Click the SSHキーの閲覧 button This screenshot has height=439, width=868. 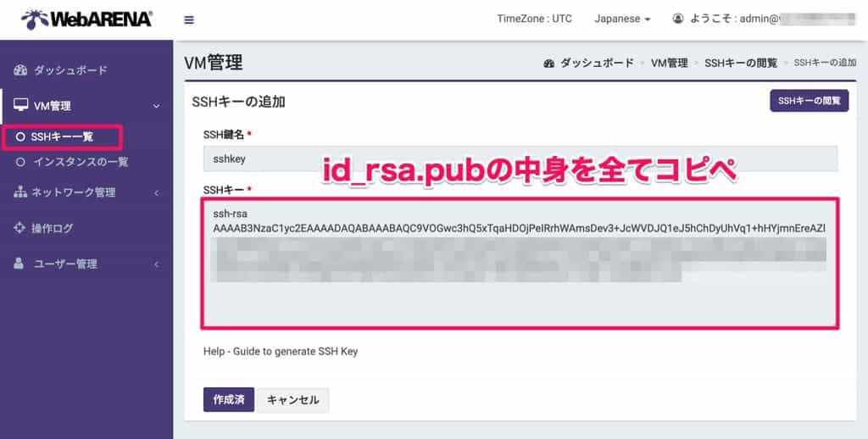point(809,101)
